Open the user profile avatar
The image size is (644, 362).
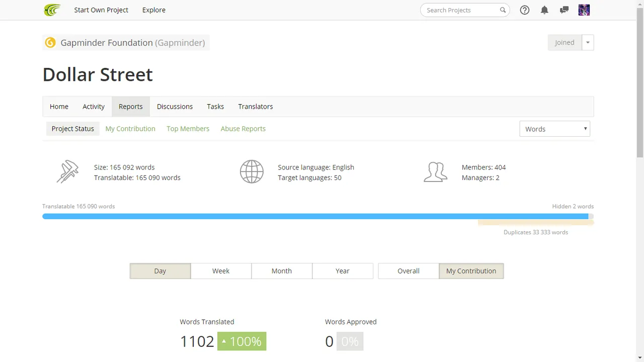pyautogui.click(x=584, y=10)
